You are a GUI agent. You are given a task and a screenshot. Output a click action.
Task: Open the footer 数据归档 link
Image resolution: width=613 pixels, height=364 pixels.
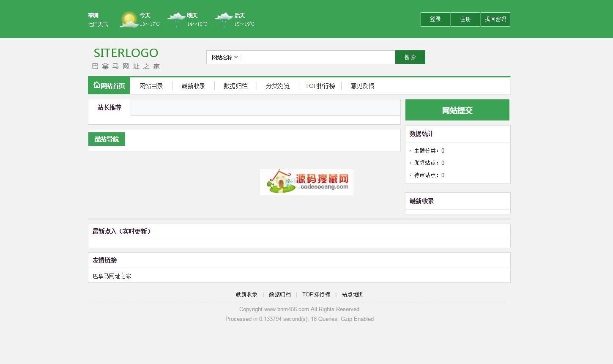click(x=280, y=294)
